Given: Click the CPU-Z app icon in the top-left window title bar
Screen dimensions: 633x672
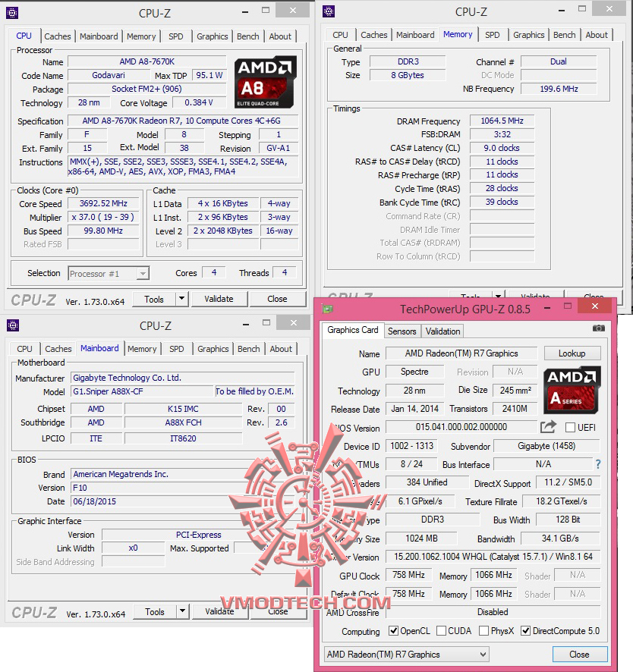Looking at the screenshot, I should pyautogui.click(x=12, y=14).
